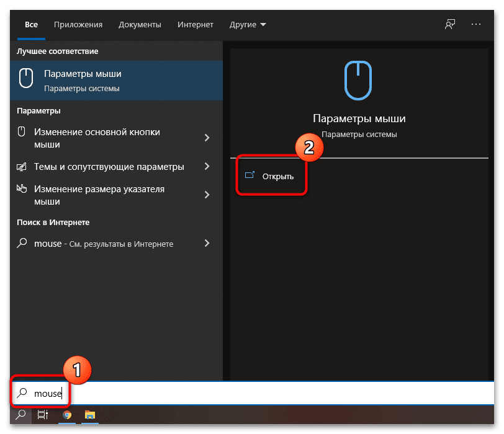Expand arrow for Изменение размера указателя мыши
This screenshot has height=434, width=504.
pyautogui.click(x=207, y=195)
